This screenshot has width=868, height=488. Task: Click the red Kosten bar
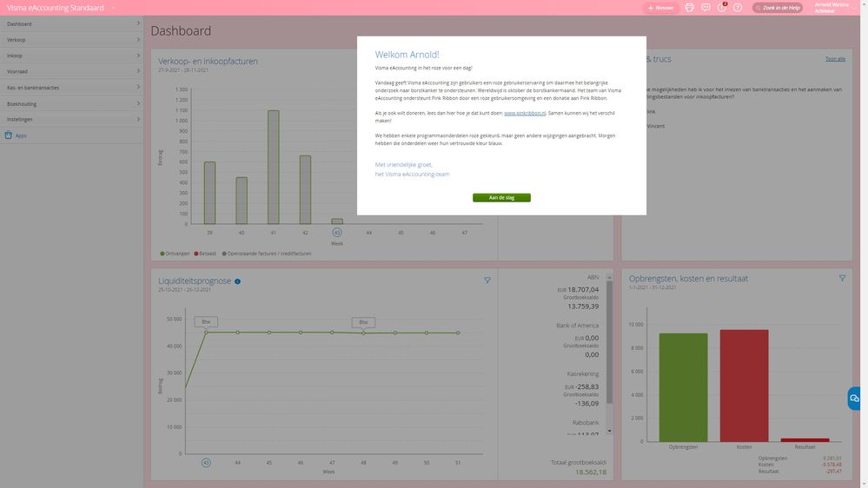[744, 386]
